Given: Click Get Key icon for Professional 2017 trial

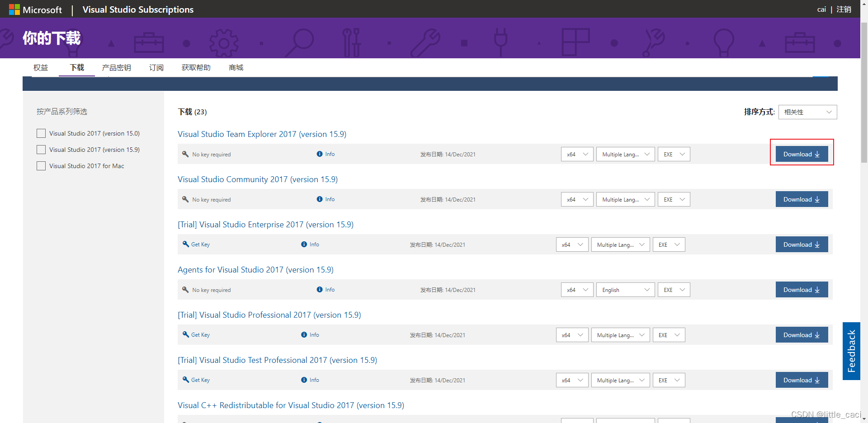Looking at the screenshot, I should tap(186, 334).
